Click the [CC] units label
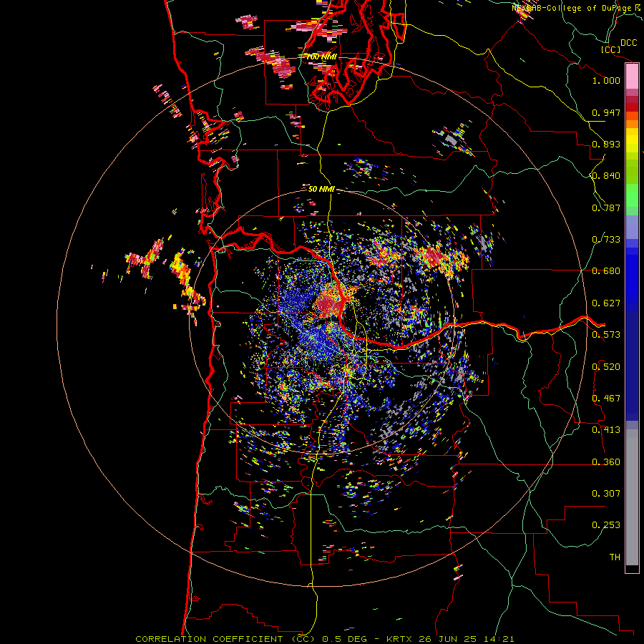The image size is (644, 644). pos(610,49)
